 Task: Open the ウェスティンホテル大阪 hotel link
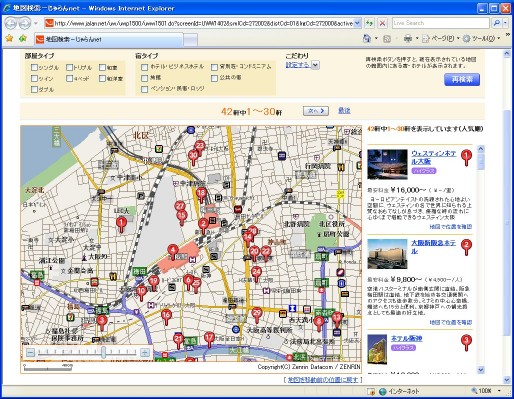coord(434,157)
